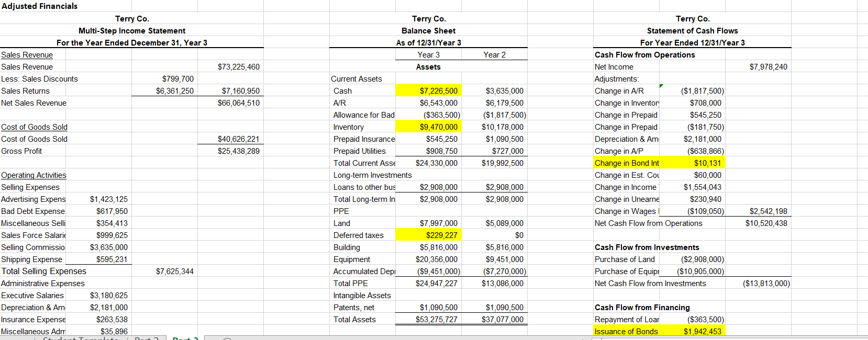Click the Year 3 Allowance value ($363,500)
This screenshot has width=868, height=340.
click(x=442, y=115)
